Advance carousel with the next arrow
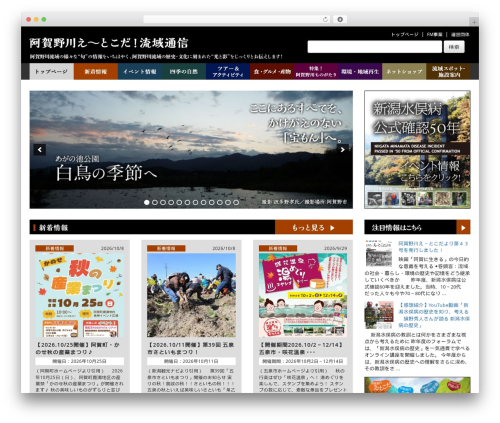 [x=342, y=149]
